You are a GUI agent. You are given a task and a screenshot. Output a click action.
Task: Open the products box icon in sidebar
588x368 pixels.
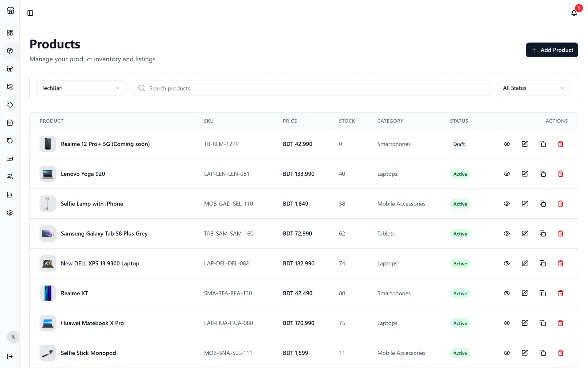[10, 51]
